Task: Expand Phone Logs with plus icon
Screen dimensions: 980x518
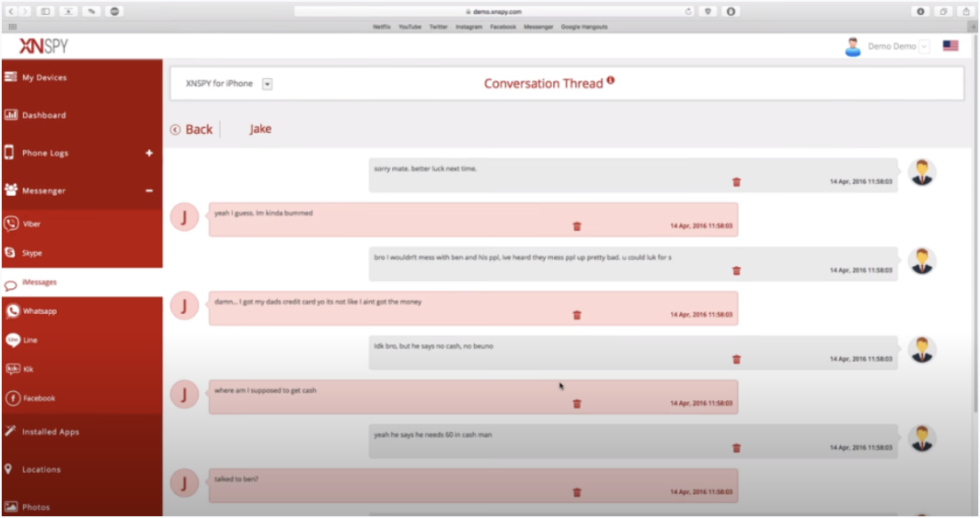Action: pyautogui.click(x=149, y=153)
